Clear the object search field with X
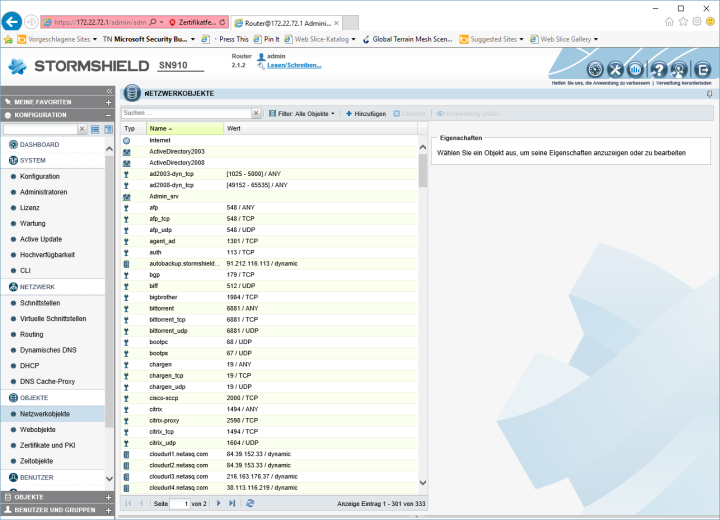This screenshot has width=720, height=520. coord(257,114)
